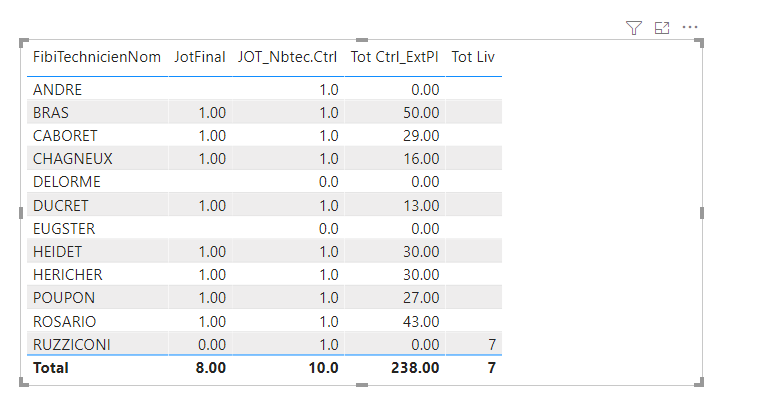Click the right-middle resize handle

[x=701, y=213]
